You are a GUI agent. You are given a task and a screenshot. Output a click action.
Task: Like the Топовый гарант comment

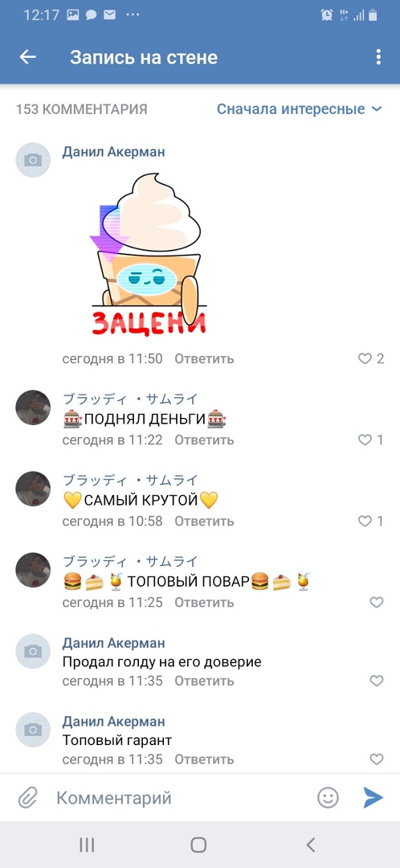pyautogui.click(x=377, y=759)
